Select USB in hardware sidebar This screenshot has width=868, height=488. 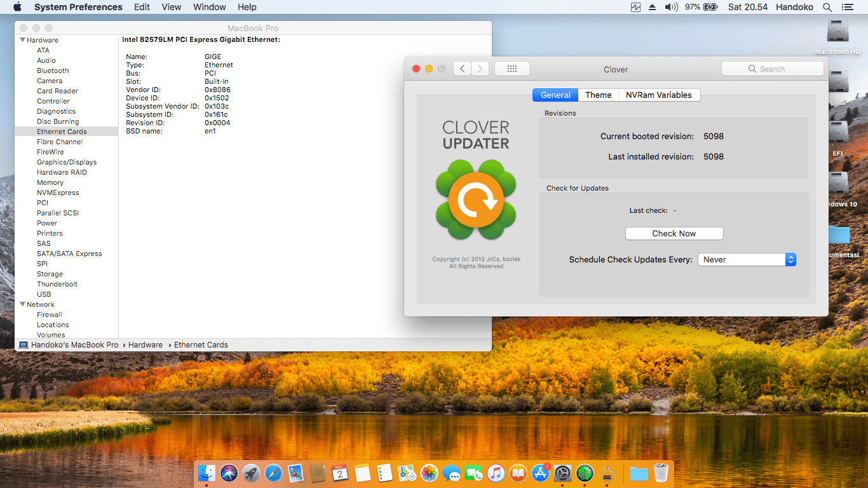point(44,294)
